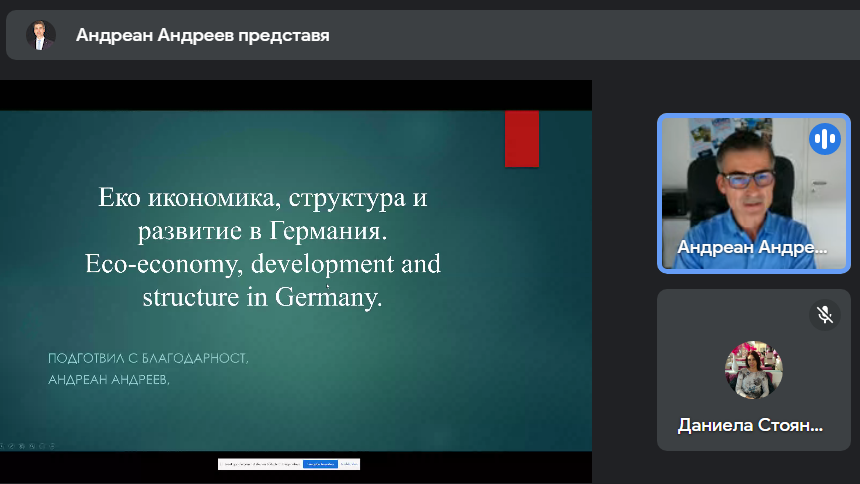The image size is (860, 484).
Task: Click the zoom magnifier in slideshow controls
Action: coord(32,446)
